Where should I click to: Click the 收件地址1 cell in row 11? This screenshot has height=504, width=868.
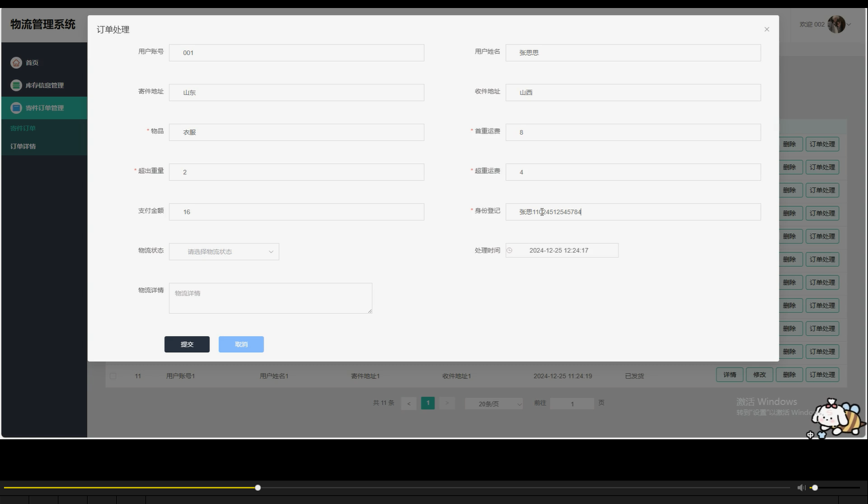click(456, 376)
